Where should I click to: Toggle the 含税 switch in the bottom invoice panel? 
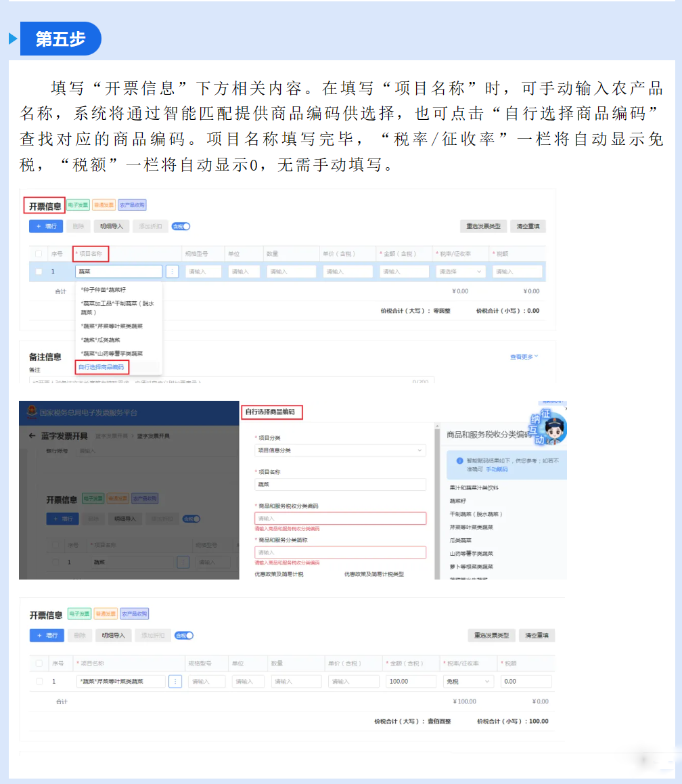click(x=184, y=635)
